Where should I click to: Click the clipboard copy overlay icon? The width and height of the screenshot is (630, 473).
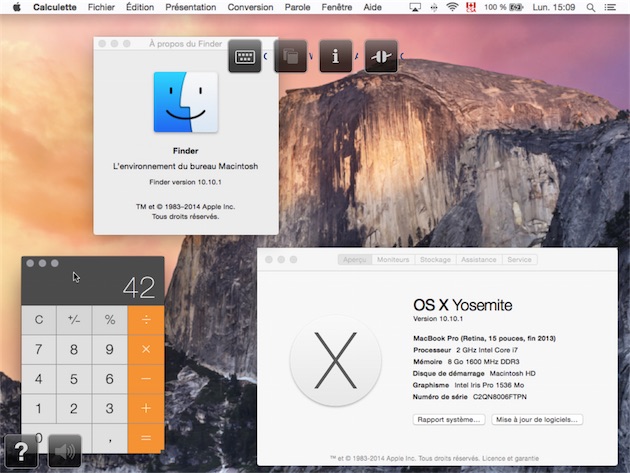point(290,56)
